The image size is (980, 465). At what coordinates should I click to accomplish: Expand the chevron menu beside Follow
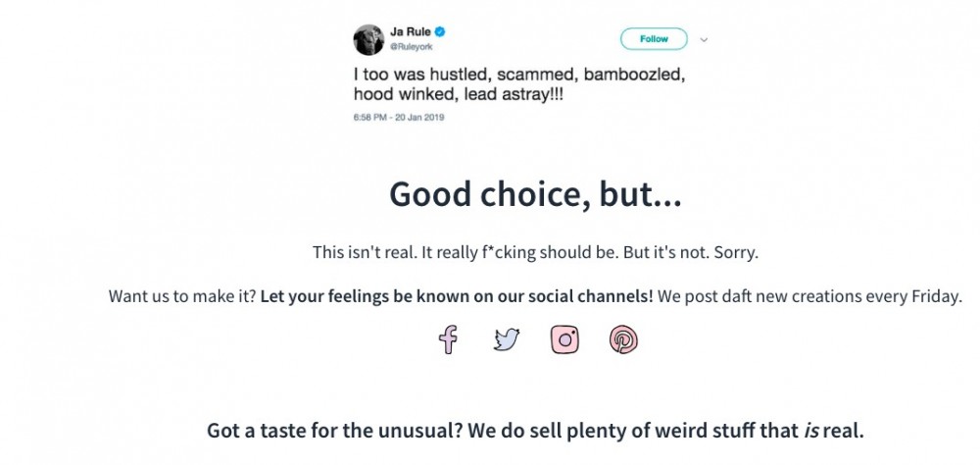click(x=704, y=39)
